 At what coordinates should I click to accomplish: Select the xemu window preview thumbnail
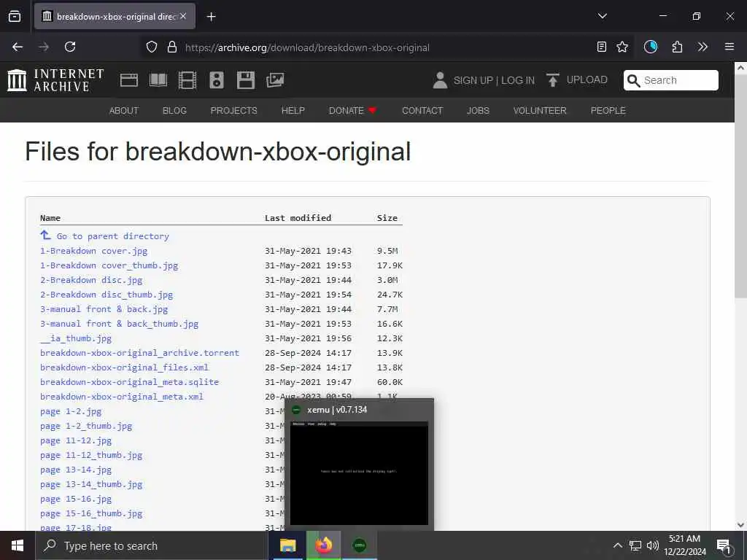tap(359, 472)
